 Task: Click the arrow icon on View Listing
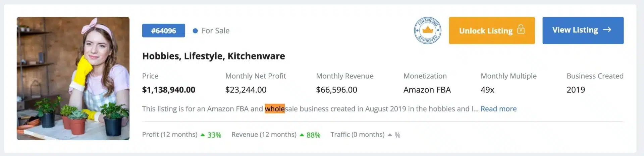click(x=607, y=30)
